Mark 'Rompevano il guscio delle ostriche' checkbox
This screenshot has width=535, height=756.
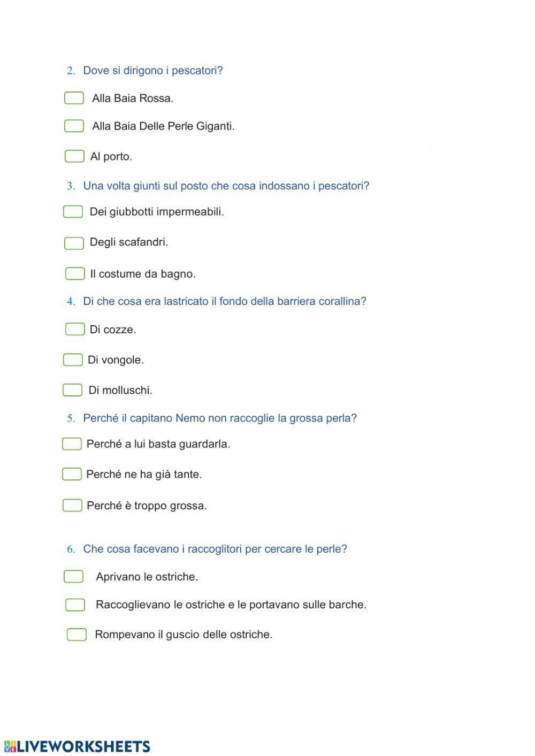click(x=77, y=634)
